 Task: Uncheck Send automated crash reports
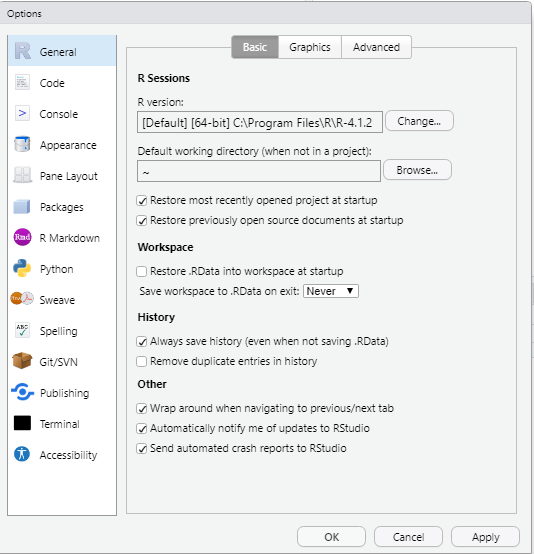coord(142,449)
